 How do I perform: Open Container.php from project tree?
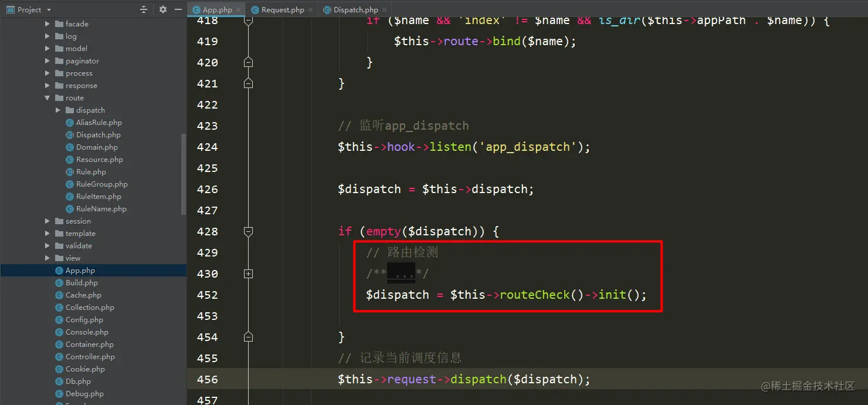[90, 345]
